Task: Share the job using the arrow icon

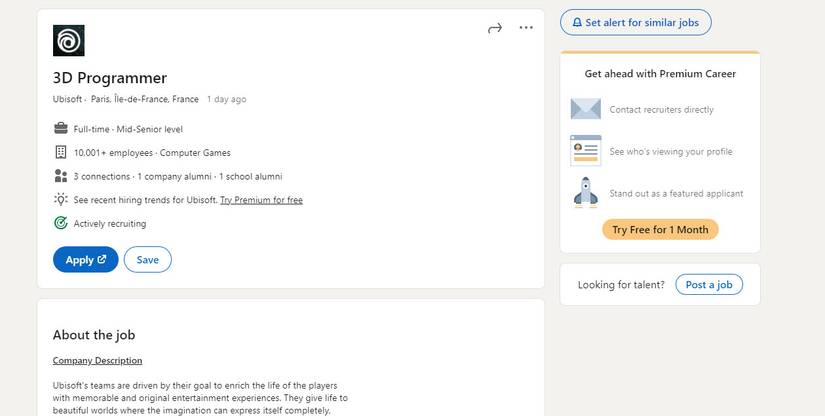Action: click(x=495, y=28)
